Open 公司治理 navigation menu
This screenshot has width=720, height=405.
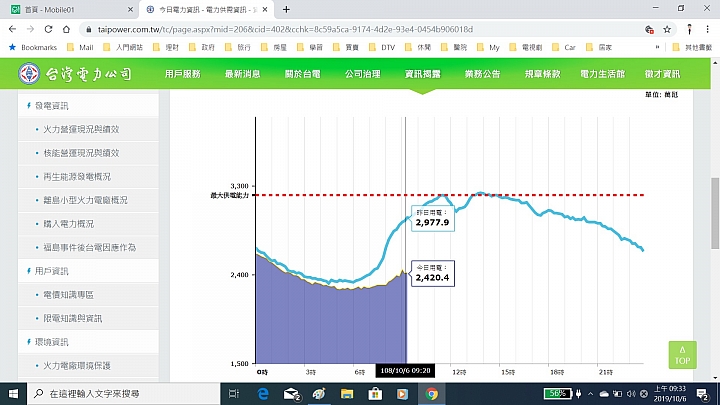pyautogui.click(x=363, y=74)
